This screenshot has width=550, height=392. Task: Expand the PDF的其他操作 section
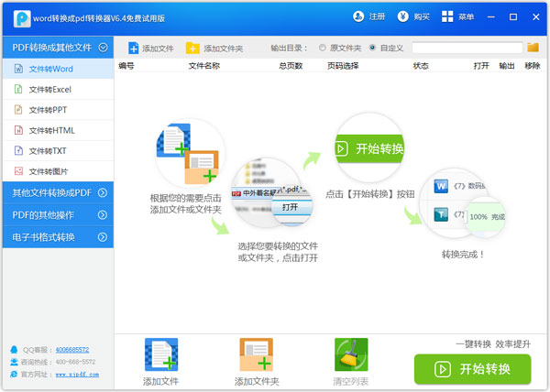point(103,215)
